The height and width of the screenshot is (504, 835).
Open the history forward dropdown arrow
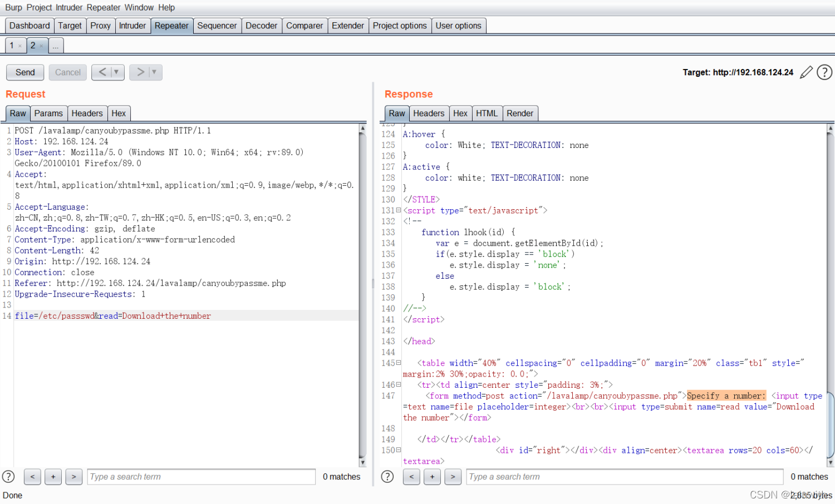click(154, 72)
